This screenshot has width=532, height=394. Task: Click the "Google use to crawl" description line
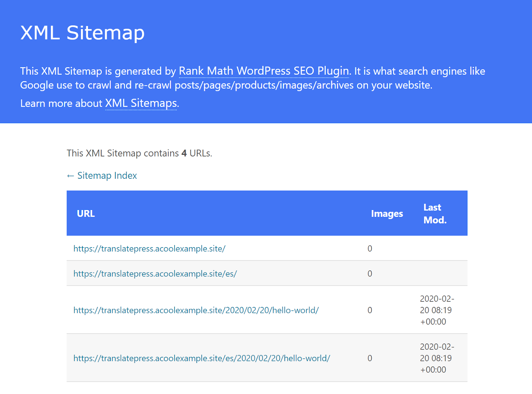[x=226, y=85]
